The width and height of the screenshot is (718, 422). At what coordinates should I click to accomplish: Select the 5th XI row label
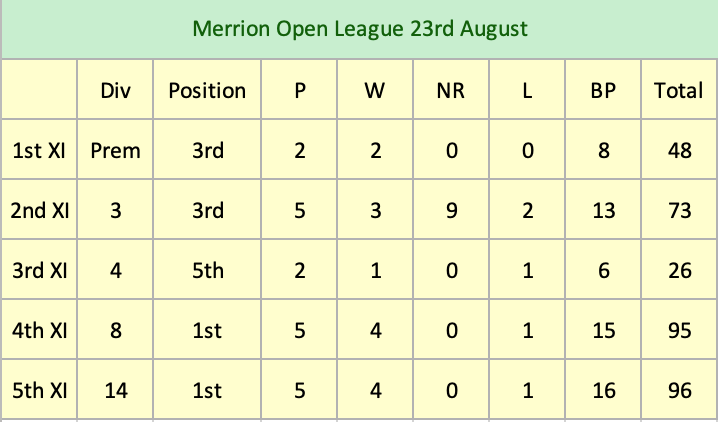pos(40,390)
